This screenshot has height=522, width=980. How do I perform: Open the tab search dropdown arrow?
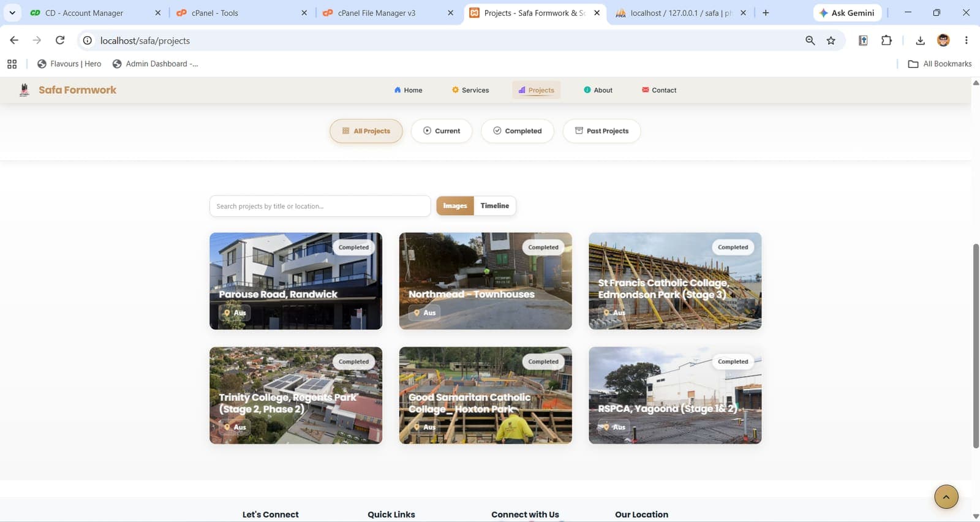tap(12, 13)
